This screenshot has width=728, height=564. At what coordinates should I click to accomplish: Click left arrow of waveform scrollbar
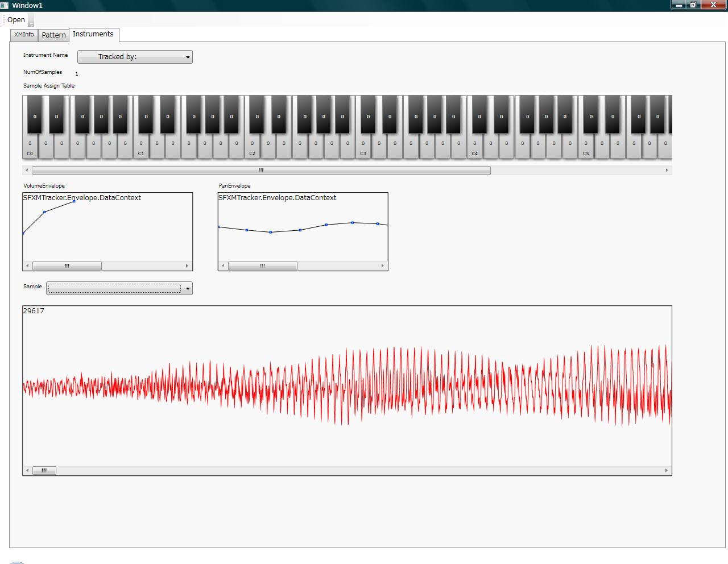[27, 470]
